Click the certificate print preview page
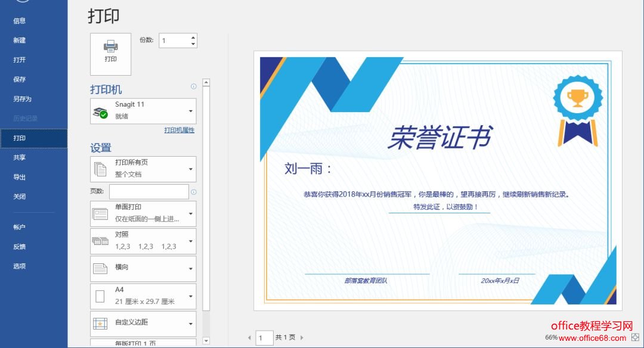The image size is (644, 348). (x=438, y=181)
